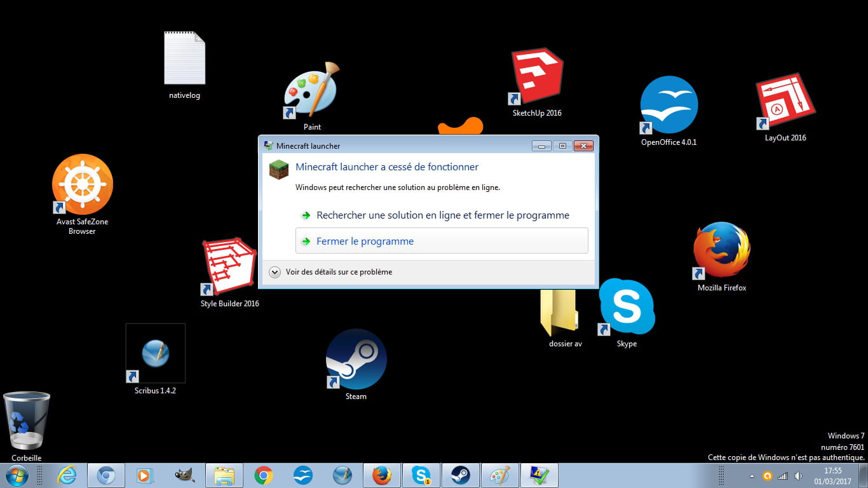Viewport: 868px width, 488px height.
Task: Switch to Paint taskbar button
Action: click(x=499, y=475)
